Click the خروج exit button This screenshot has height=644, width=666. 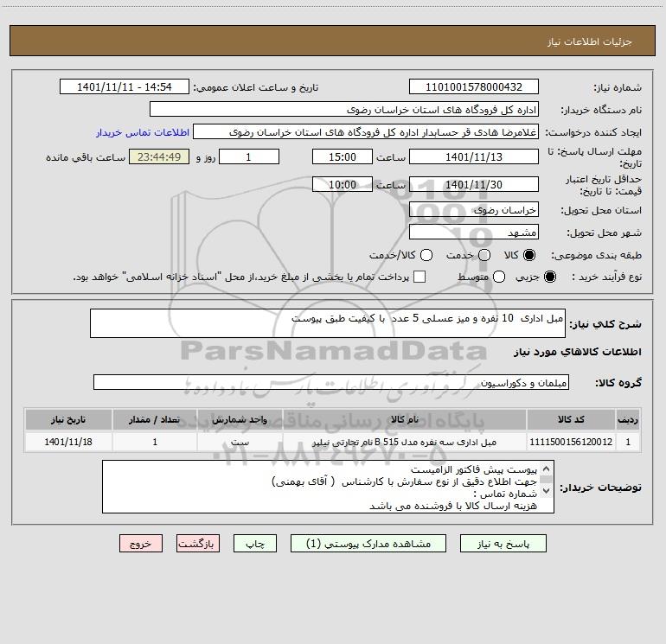(141, 544)
